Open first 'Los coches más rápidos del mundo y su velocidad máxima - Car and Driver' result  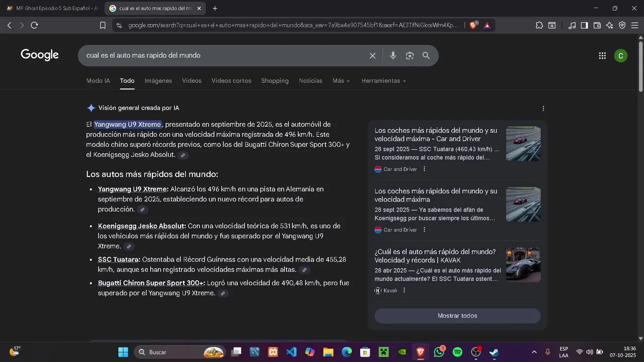pyautogui.click(x=436, y=135)
